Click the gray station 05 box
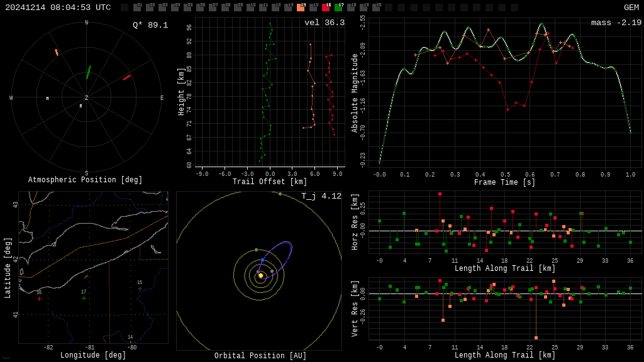 pos(187,8)
